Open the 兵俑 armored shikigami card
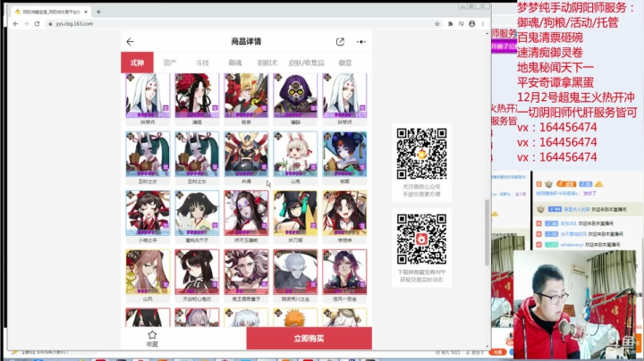The width and height of the screenshot is (644, 361). pos(246,158)
